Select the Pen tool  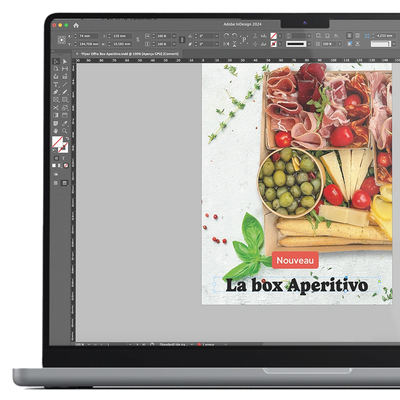56,92
